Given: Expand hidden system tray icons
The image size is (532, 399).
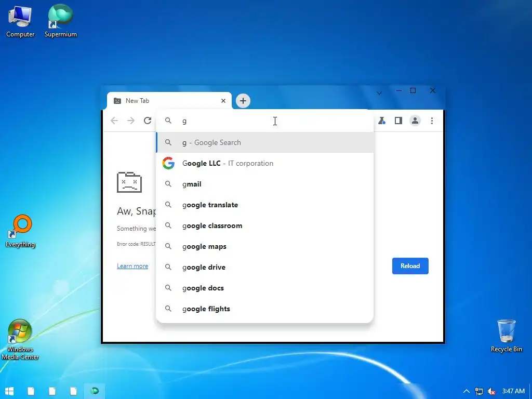Looking at the screenshot, I should point(466,391).
